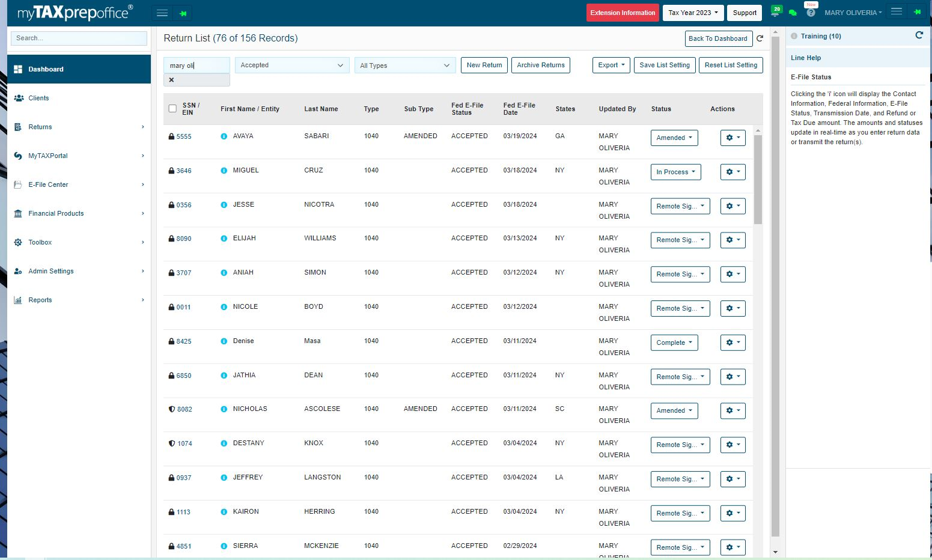Screen dimensions: 932x560
Task: Click Reset List Setting button
Action: (x=731, y=65)
